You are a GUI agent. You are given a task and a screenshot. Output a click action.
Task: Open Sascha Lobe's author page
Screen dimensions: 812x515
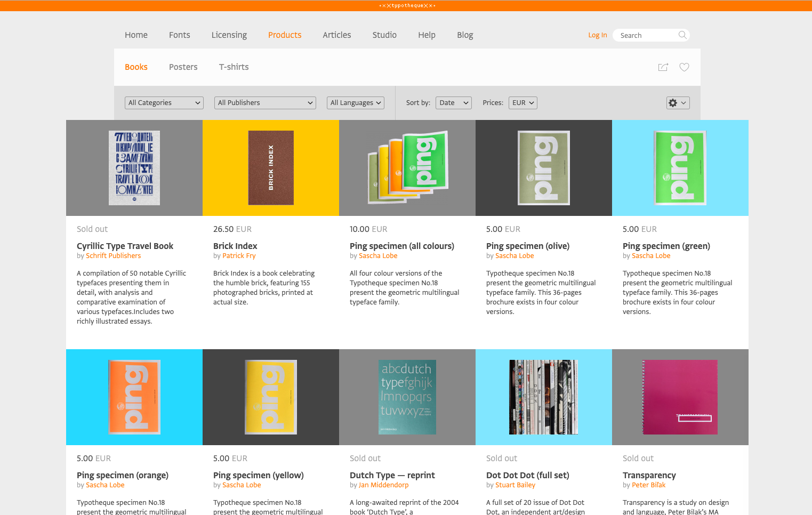[x=378, y=255]
